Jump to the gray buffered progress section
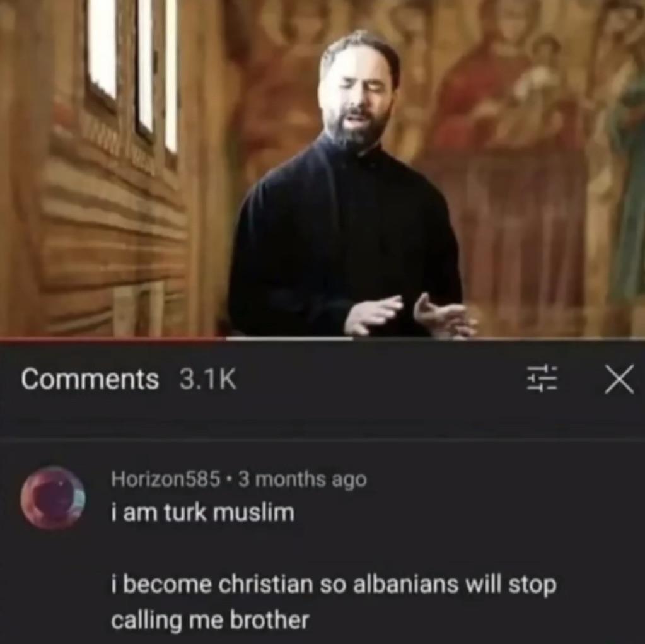This screenshot has height=644, width=645. point(289,339)
